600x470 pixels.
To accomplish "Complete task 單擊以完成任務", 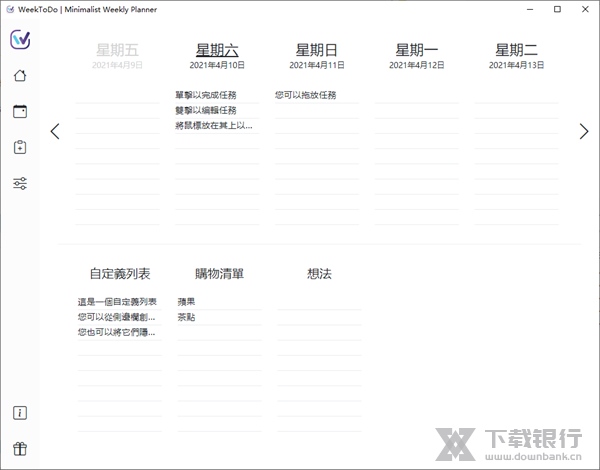I will click(x=206, y=95).
